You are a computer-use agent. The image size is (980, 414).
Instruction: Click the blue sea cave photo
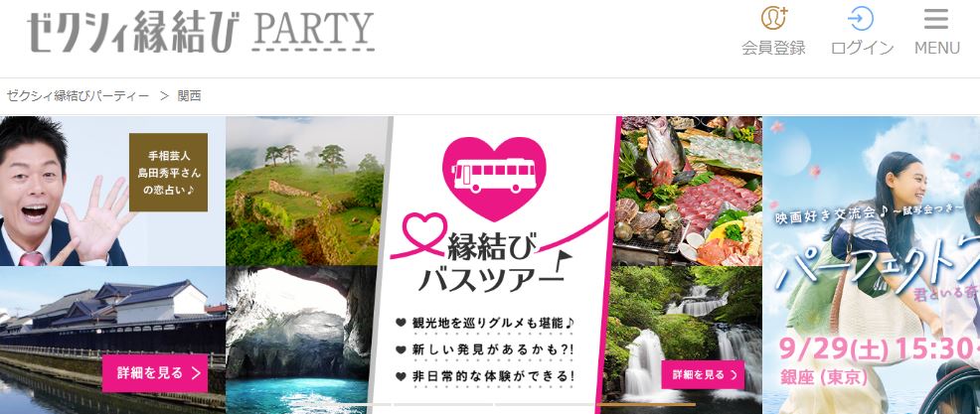point(299,341)
